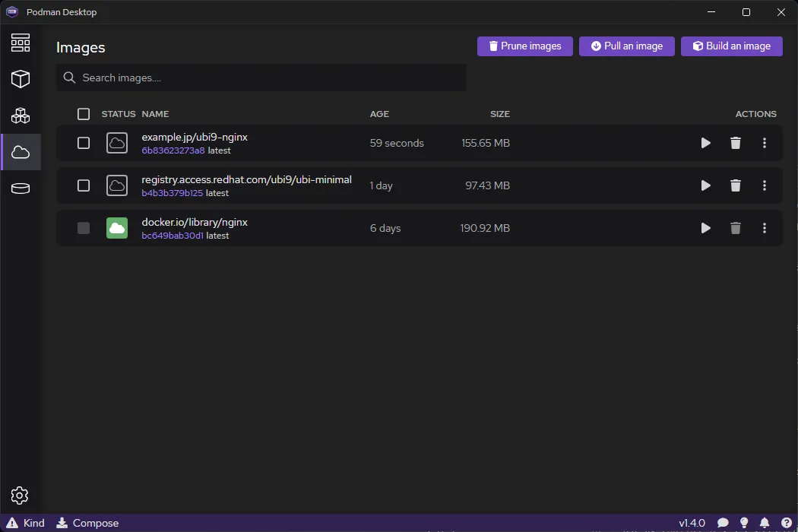Click the 155.65 MB size value
798x532 pixels.
486,143
